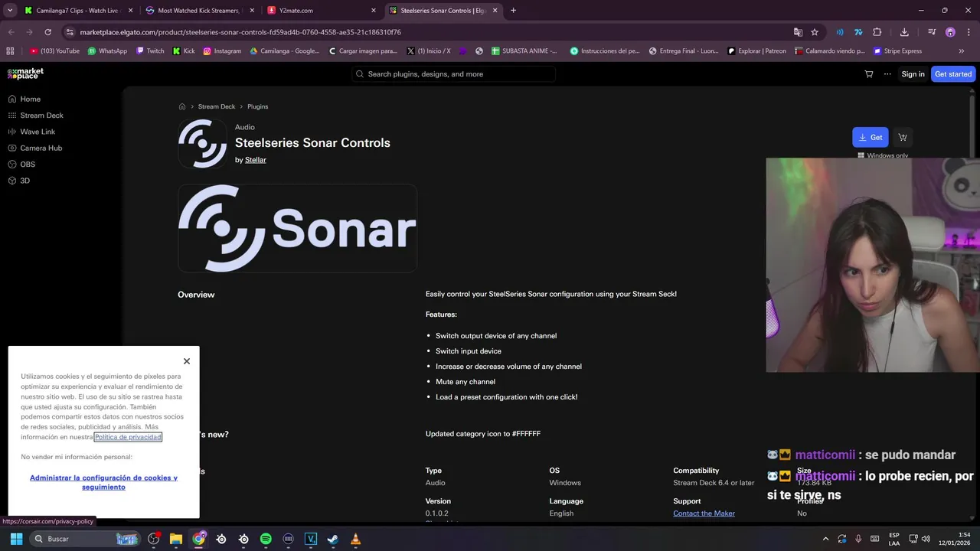The height and width of the screenshot is (551, 980).
Task: Add plugin to cart icon beside Get
Action: pyautogui.click(x=903, y=137)
